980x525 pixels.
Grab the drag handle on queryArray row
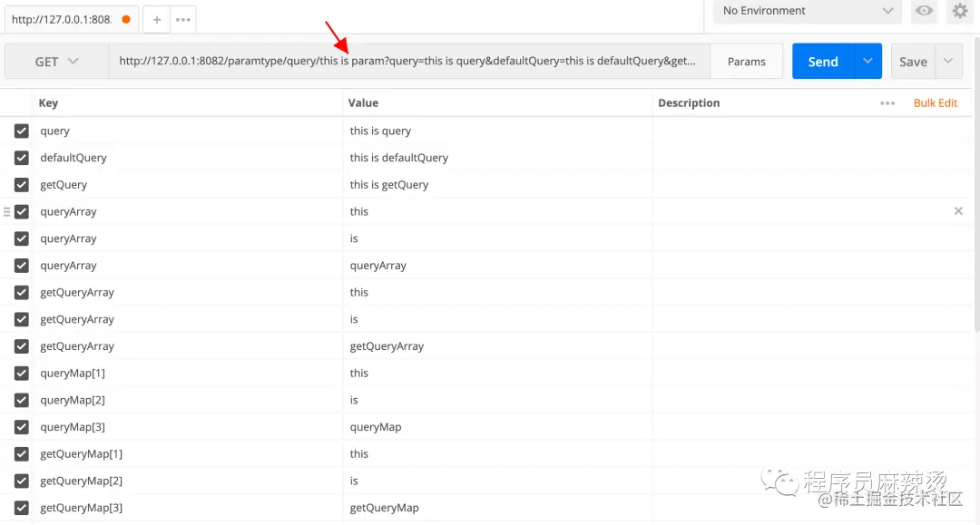click(x=7, y=211)
